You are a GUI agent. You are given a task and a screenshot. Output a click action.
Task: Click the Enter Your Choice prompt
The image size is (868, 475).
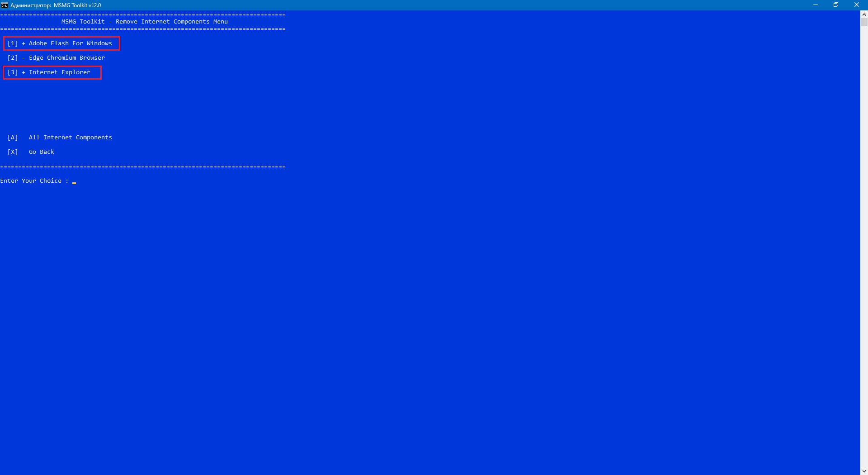click(x=34, y=181)
